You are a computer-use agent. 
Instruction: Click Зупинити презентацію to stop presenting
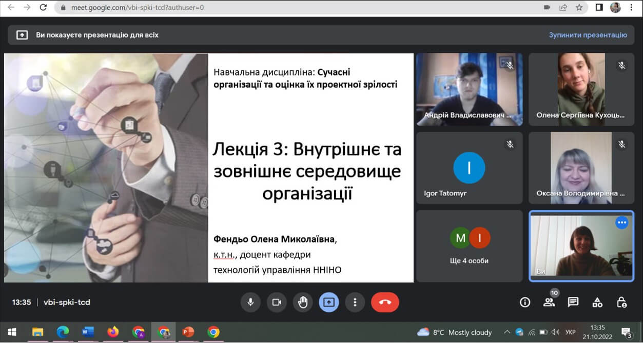point(588,35)
